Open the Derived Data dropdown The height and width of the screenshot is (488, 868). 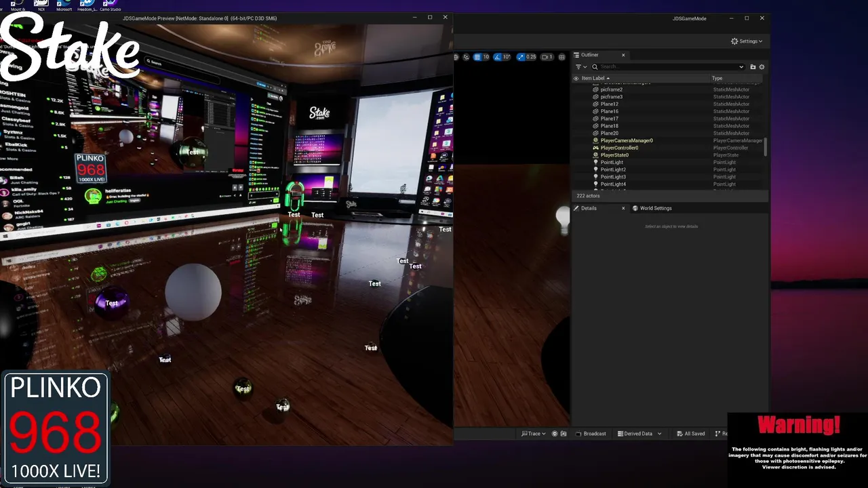(x=639, y=434)
